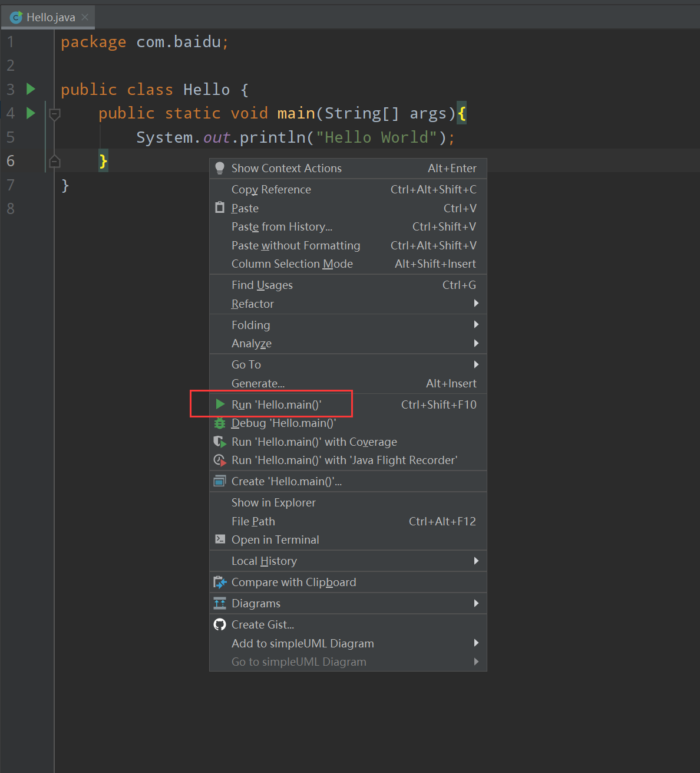Close the Hello.java tab

pos(85,17)
